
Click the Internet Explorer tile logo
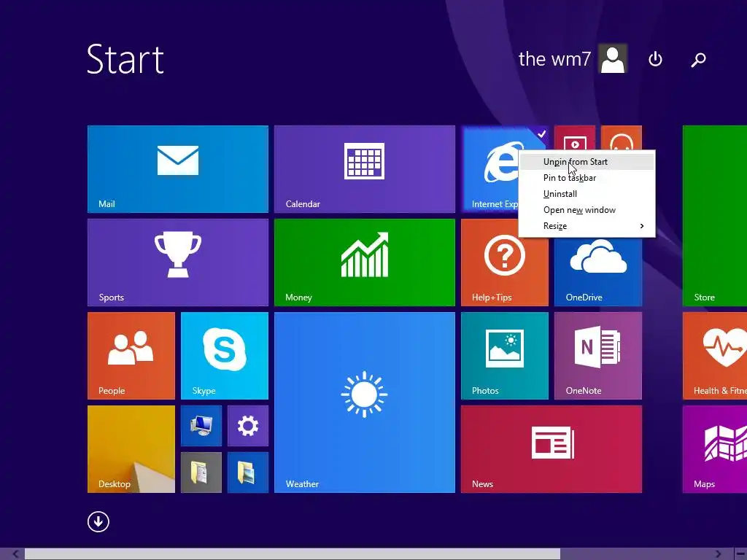[500, 162]
